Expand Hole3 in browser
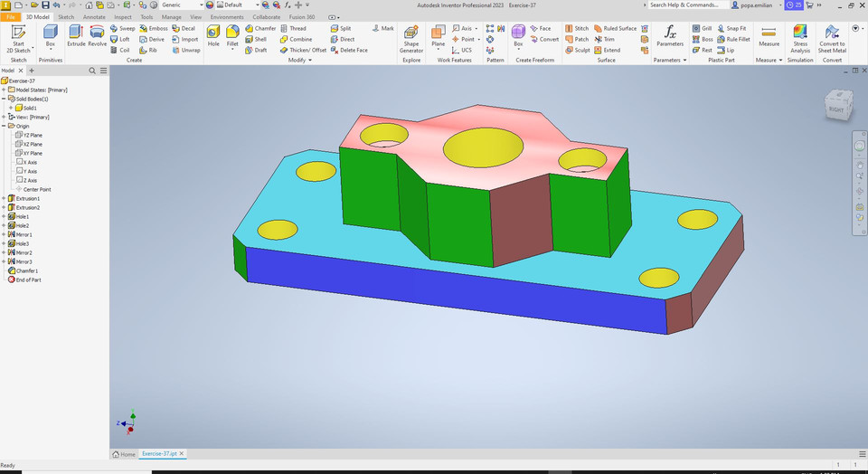This screenshot has width=868, height=474. click(4, 243)
